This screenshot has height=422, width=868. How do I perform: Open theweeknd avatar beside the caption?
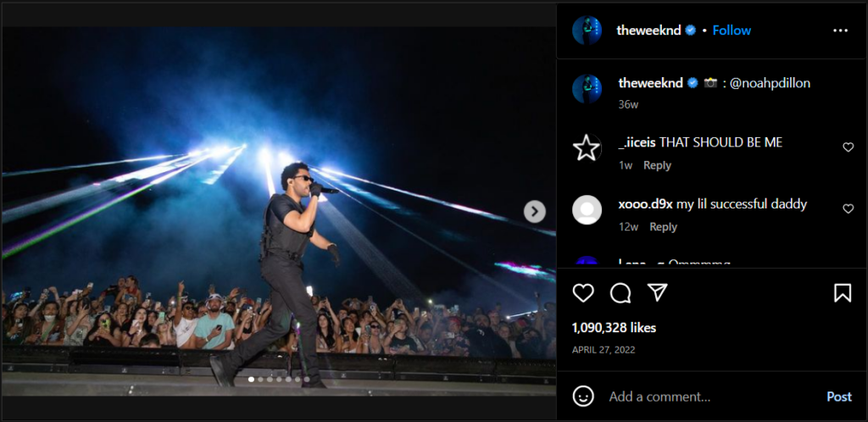[587, 89]
